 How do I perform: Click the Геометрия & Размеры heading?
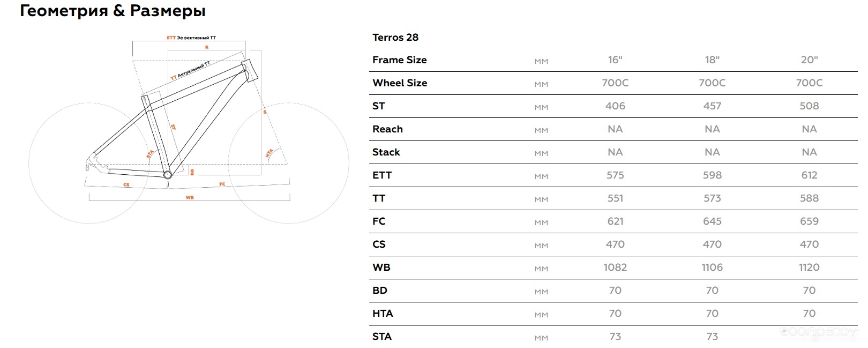click(x=113, y=11)
